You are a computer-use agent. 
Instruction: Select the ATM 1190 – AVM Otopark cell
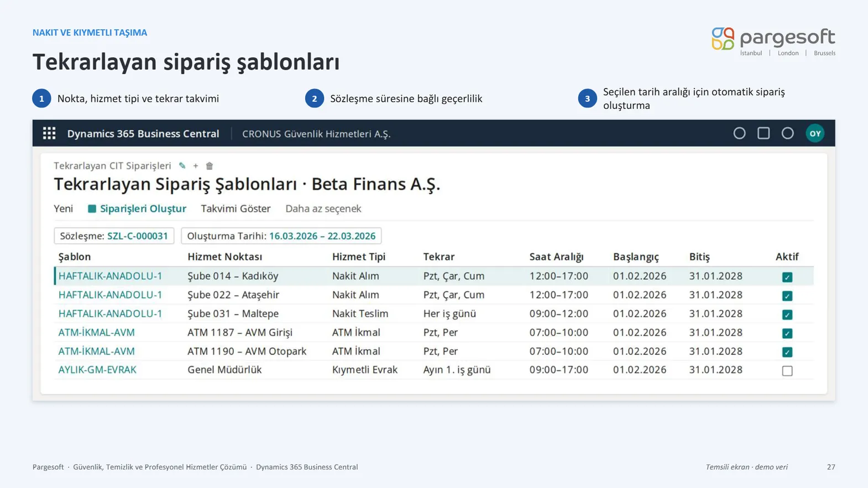247,351
